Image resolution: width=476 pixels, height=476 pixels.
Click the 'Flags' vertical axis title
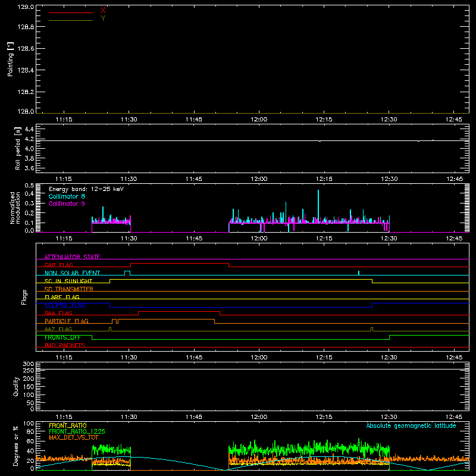(x=24, y=297)
